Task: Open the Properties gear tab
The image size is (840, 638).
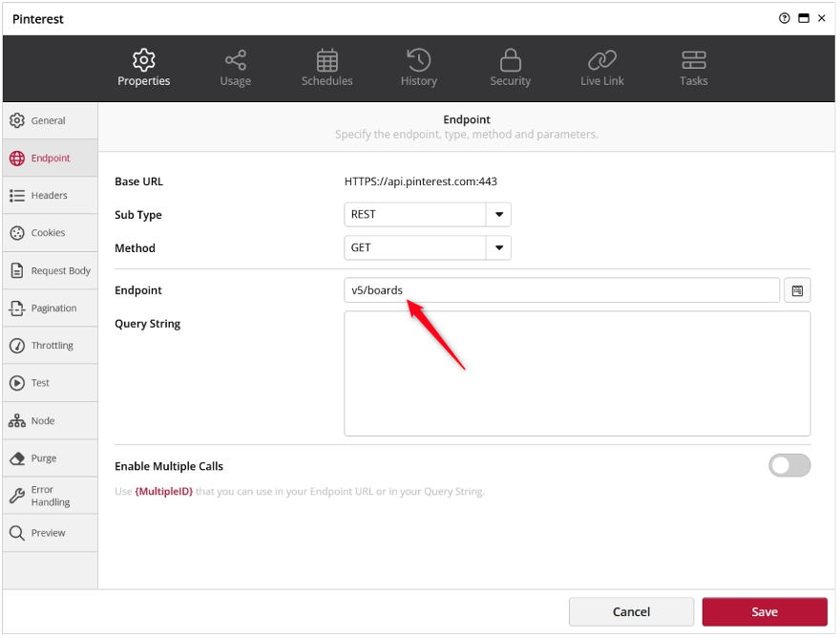Action: pos(143,68)
